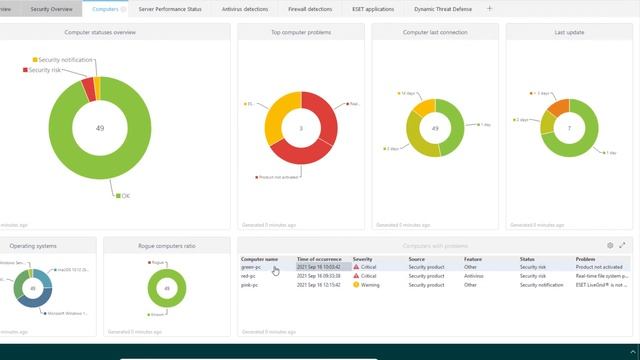Screen dimensions: 640x360
Task: Select Security risk legend label
Action: [42, 70]
